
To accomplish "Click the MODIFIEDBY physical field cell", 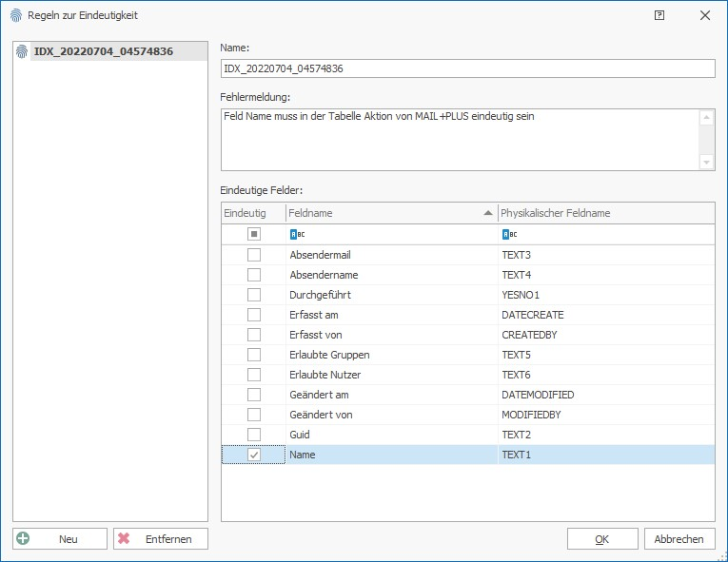I will pos(606,415).
